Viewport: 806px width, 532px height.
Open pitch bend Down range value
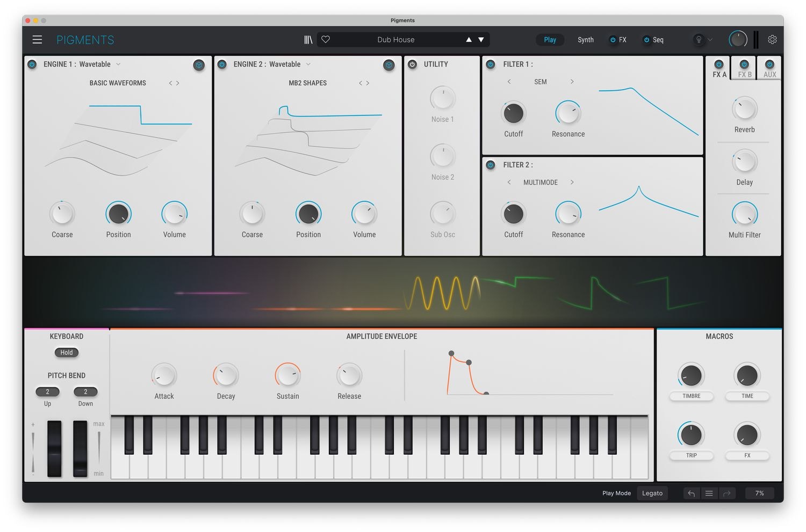85,392
